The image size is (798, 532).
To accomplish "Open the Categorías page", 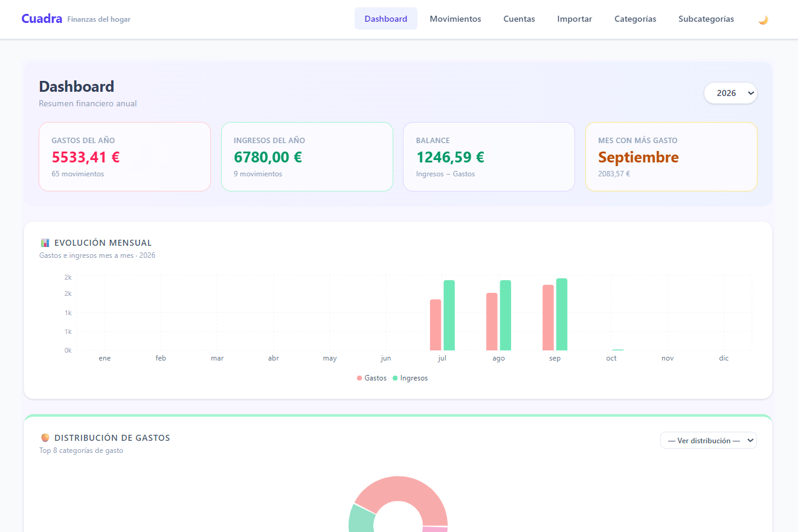I will click(636, 19).
